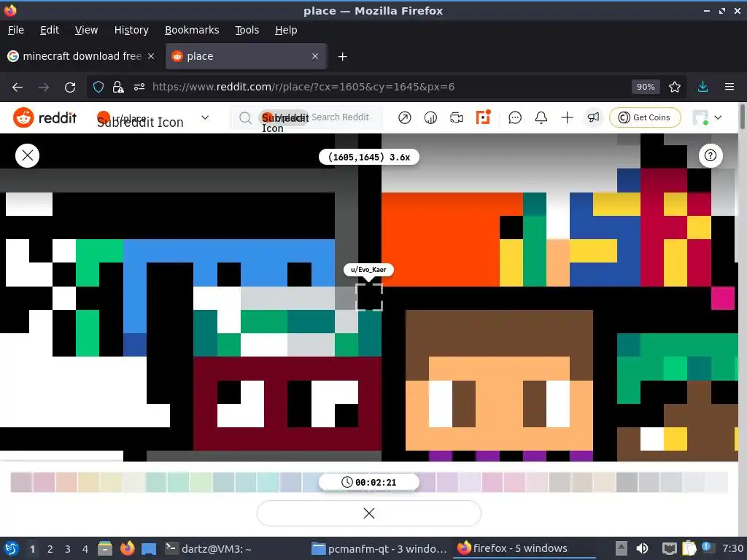Click the Reddit logo home link
This screenshot has width=747, height=560.
(x=44, y=117)
